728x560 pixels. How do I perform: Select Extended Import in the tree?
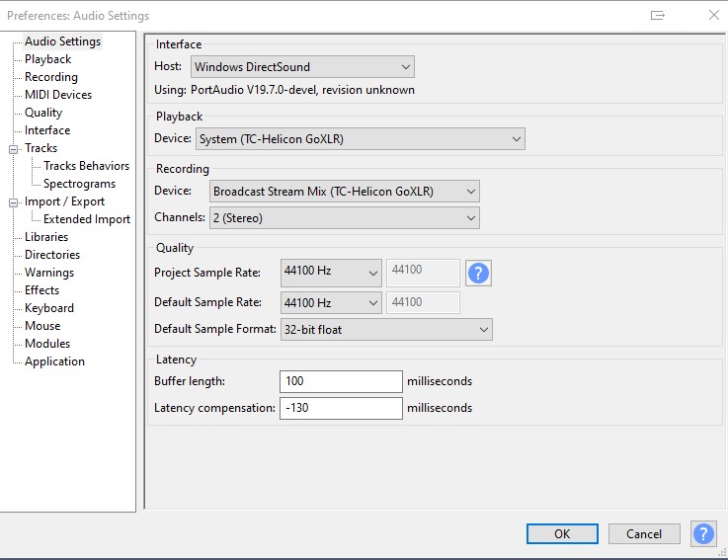tap(87, 219)
